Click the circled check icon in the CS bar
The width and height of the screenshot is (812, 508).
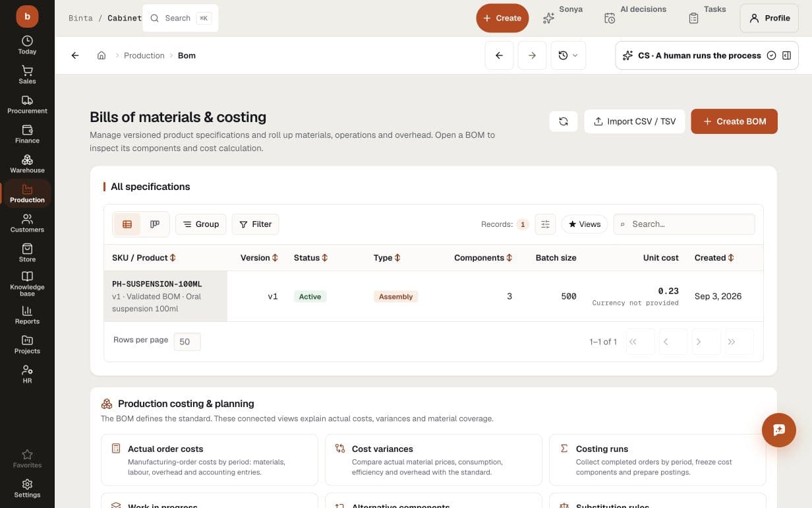click(x=771, y=55)
